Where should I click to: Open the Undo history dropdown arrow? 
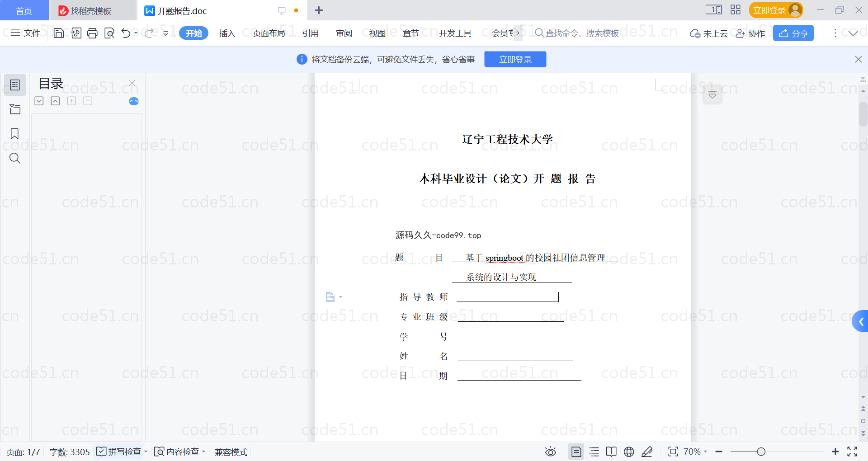point(136,33)
